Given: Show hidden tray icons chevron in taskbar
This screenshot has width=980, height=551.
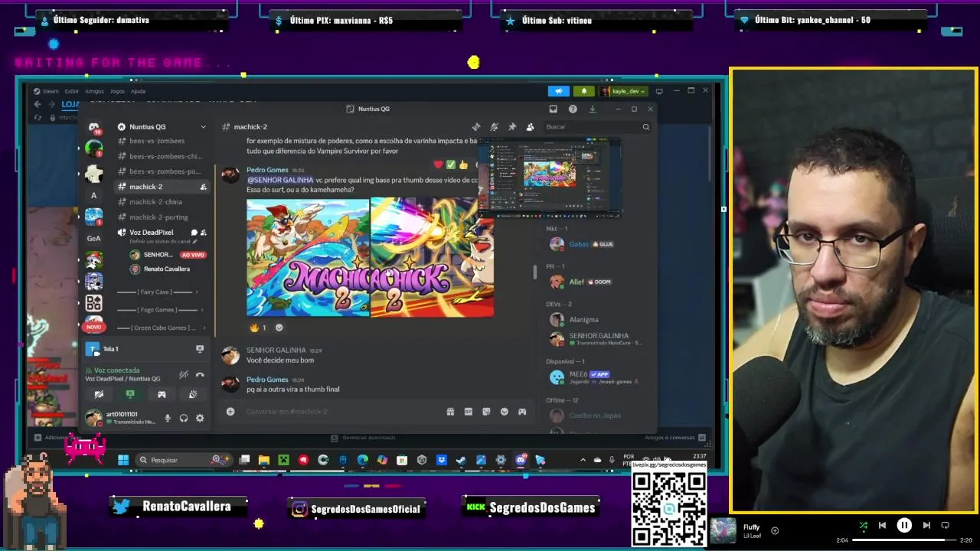Looking at the screenshot, I should [x=583, y=460].
